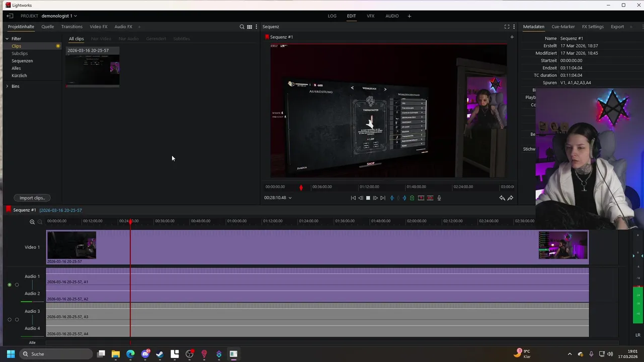The width and height of the screenshot is (644, 362).
Task: Open the Transitions tab
Action: click(x=72, y=27)
